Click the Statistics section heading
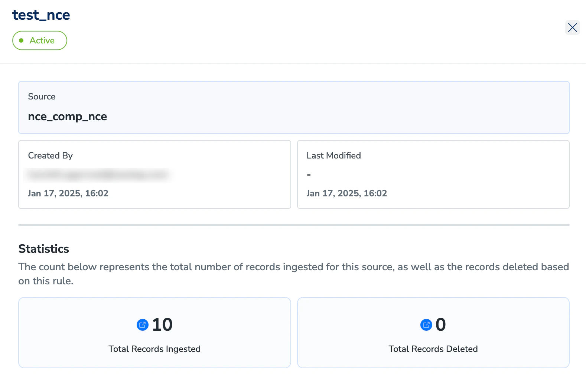 pyautogui.click(x=44, y=249)
